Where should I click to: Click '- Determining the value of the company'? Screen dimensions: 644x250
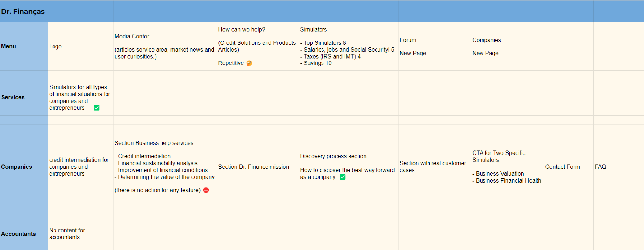(x=164, y=177)
